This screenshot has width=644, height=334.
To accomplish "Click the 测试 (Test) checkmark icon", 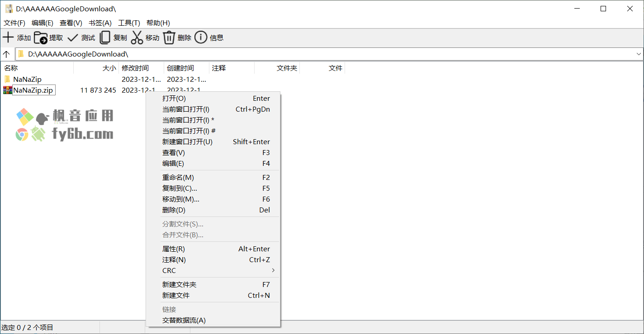I will [x=73, y=38].
